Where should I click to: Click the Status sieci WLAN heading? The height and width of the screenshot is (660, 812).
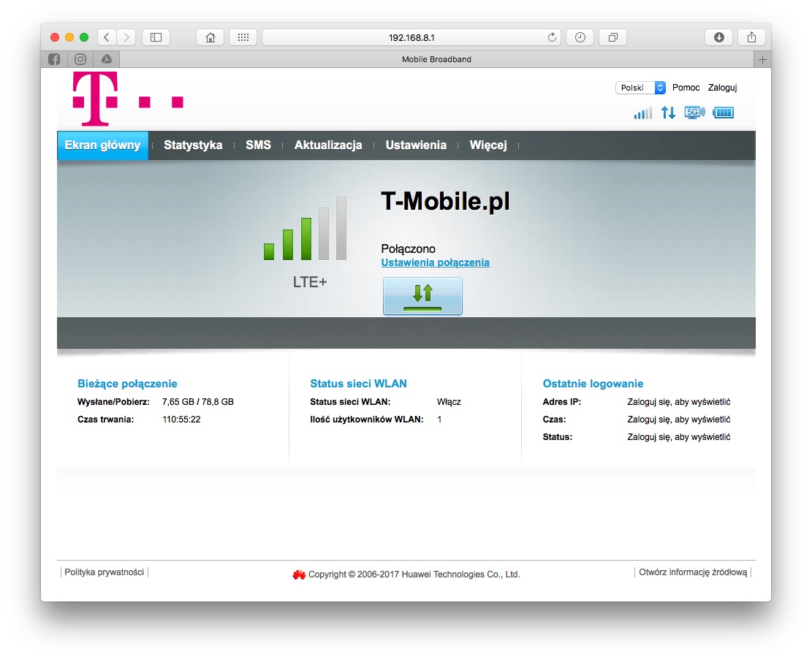358,384
